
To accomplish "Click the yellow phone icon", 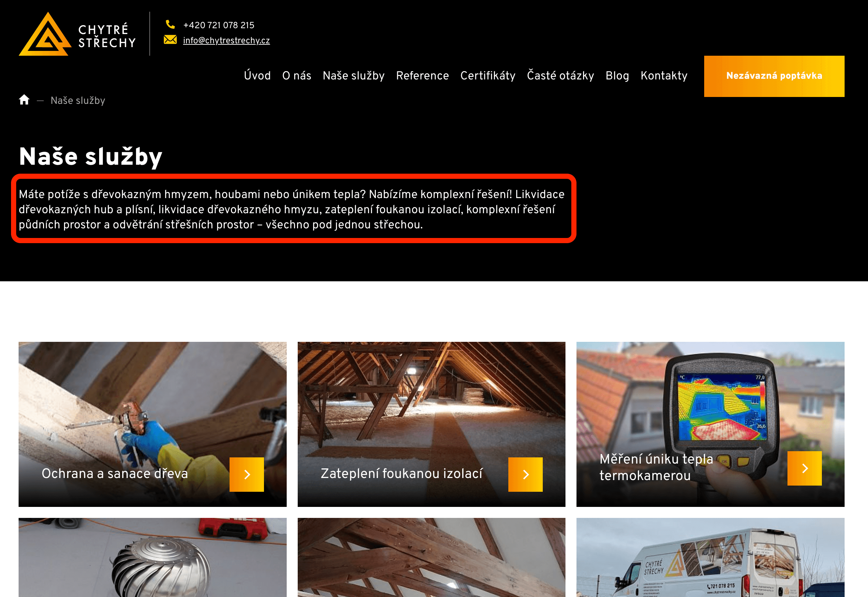I will coord(170,25).
